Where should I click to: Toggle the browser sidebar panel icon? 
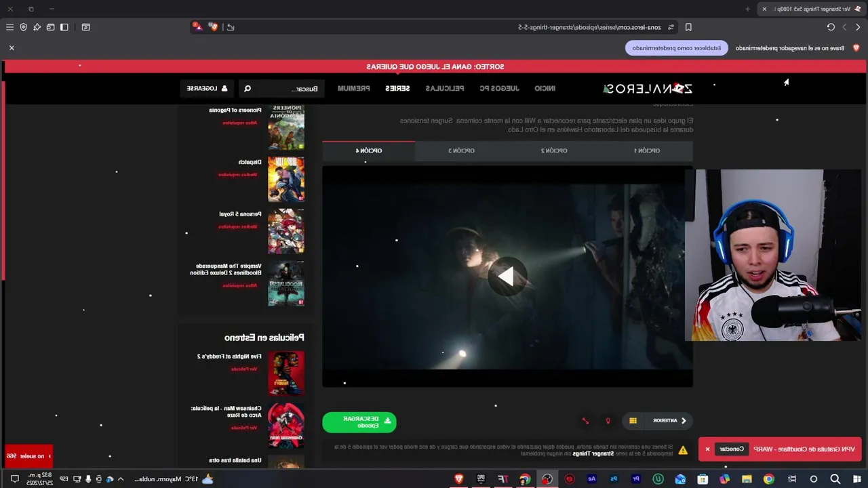(64, 27)
